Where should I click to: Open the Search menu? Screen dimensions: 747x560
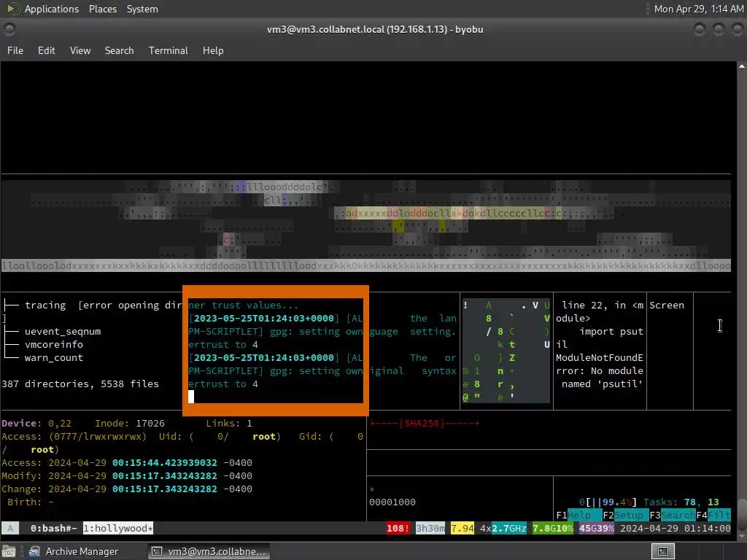tap(119, 50)
